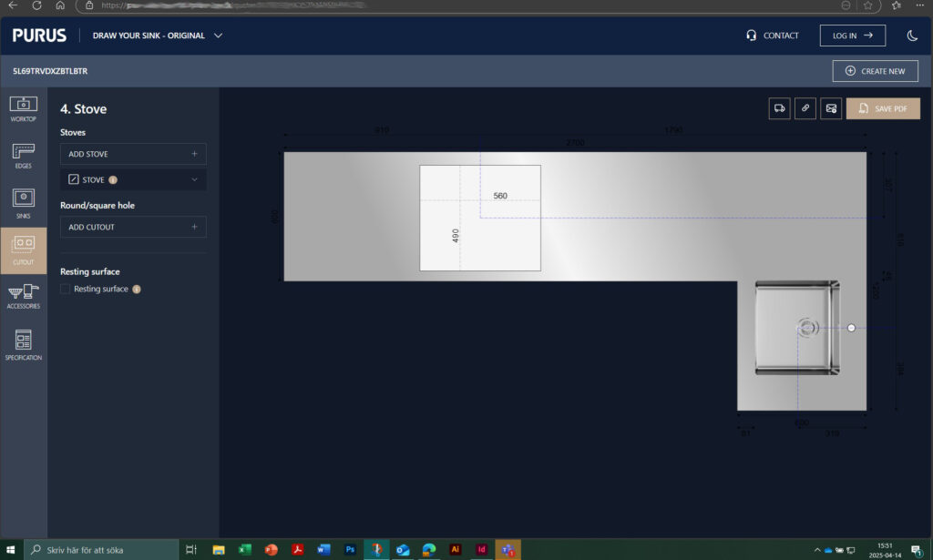Screen dimensions: 933x560
Task: Save the drawing as PDF
Action: coord(883,108)
